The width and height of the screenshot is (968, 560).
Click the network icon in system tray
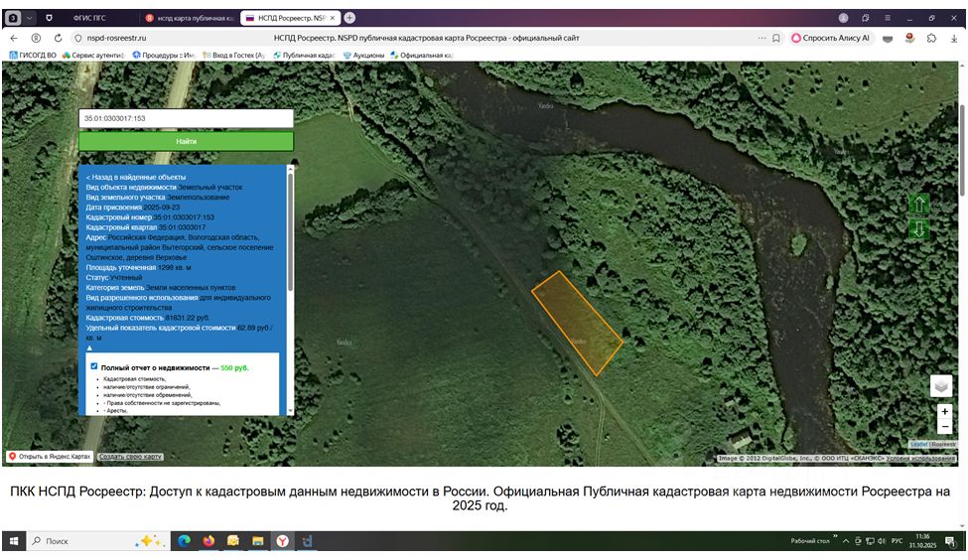point(870,541)
